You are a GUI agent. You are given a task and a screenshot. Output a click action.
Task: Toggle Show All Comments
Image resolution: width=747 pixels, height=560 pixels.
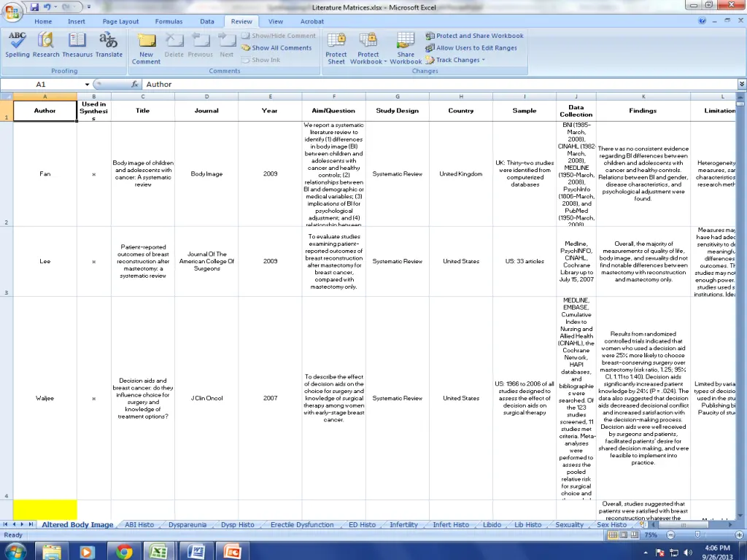[x=276, y=47]
